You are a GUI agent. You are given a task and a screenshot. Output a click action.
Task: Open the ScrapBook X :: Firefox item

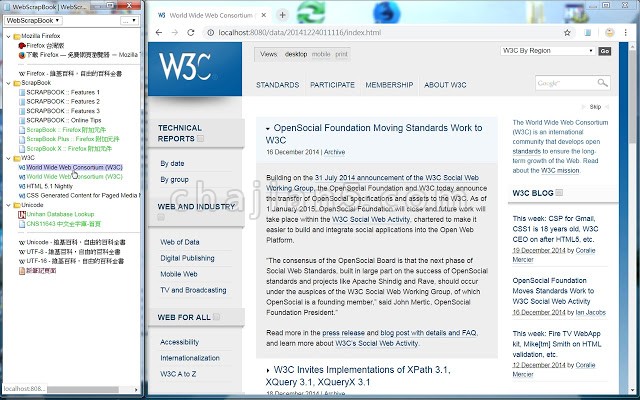click(69, 149)
